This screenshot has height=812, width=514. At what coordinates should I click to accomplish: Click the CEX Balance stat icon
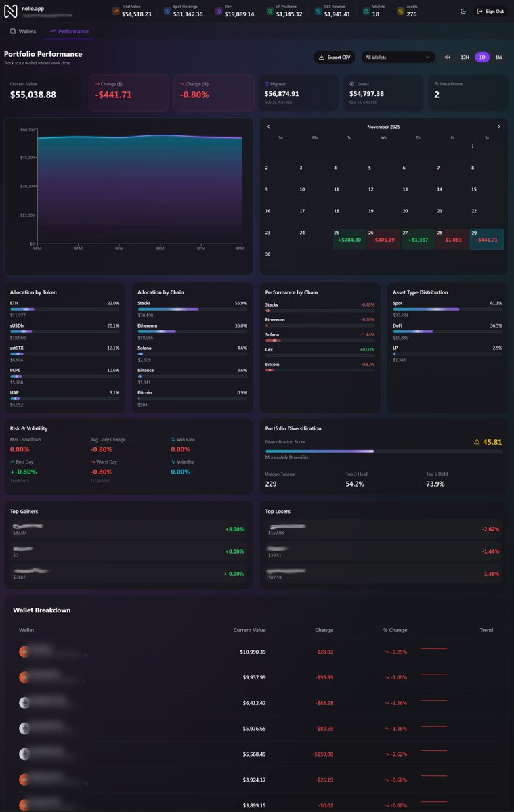(x=318, y=11)
